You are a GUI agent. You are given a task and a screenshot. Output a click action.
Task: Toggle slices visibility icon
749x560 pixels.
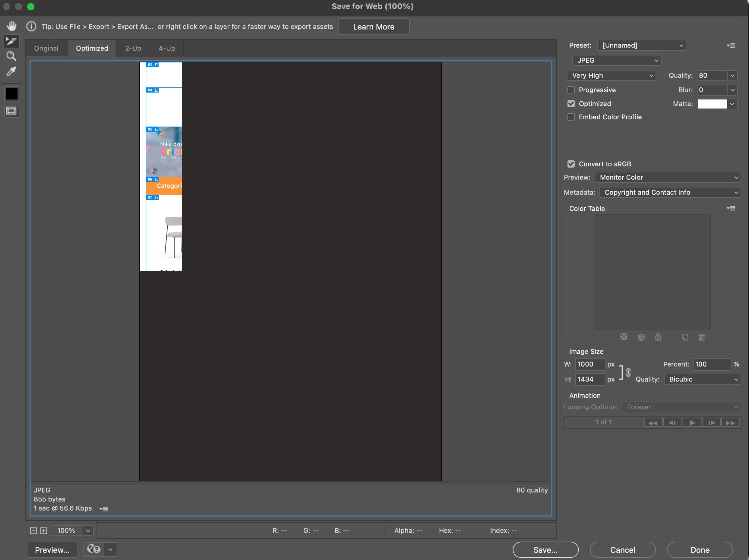point(11,111)
